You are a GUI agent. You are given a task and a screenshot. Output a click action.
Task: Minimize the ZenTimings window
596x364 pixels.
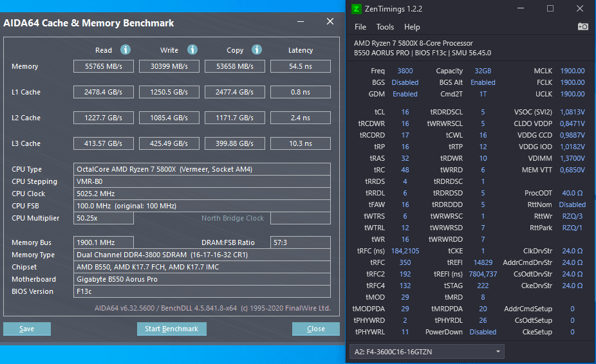[x=521, y=8]
